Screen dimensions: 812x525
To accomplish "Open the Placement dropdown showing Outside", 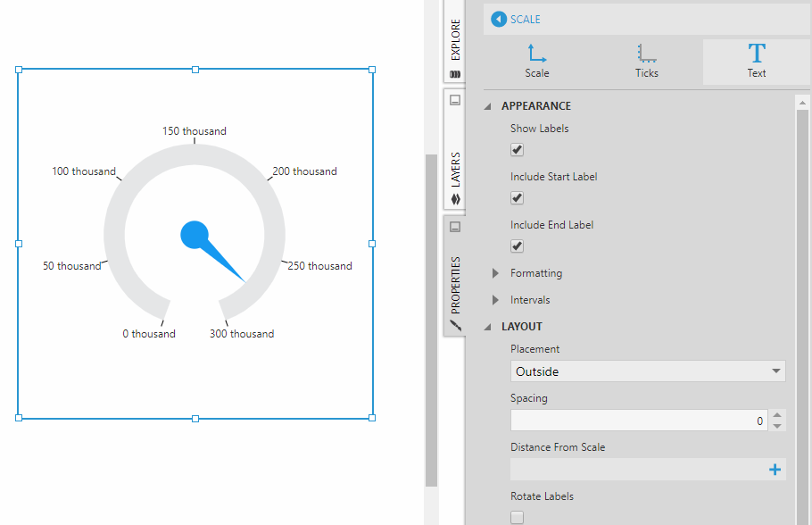I will (648, 371).
